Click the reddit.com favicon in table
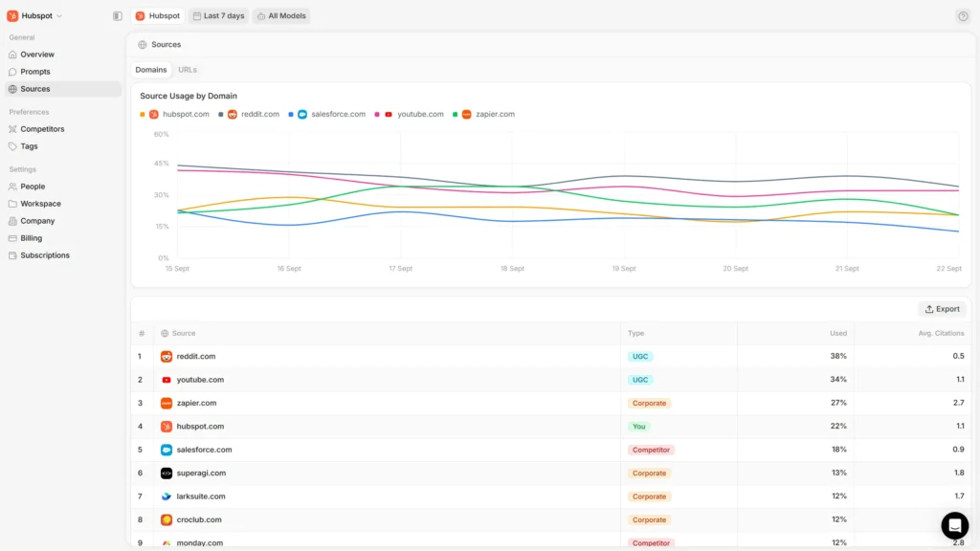Image resolution: width=980 pixels, height=551 pixels. [167, 356]
